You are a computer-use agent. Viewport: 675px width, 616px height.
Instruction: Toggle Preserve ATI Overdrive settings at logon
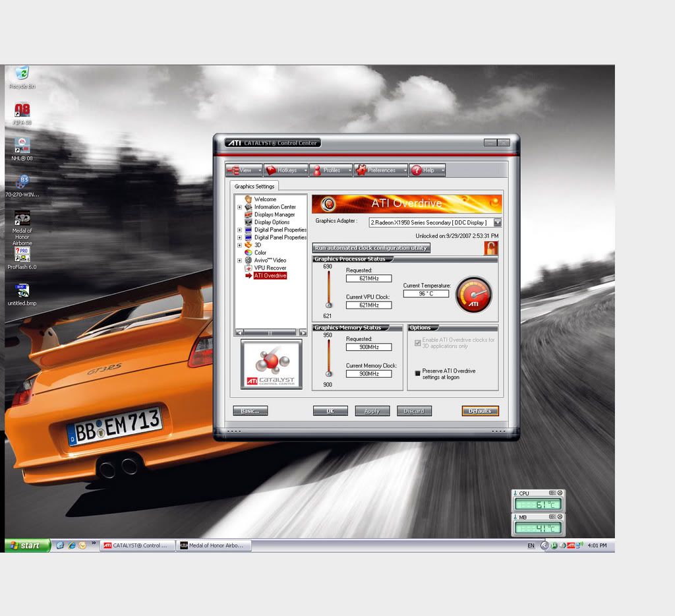point(417,373)
